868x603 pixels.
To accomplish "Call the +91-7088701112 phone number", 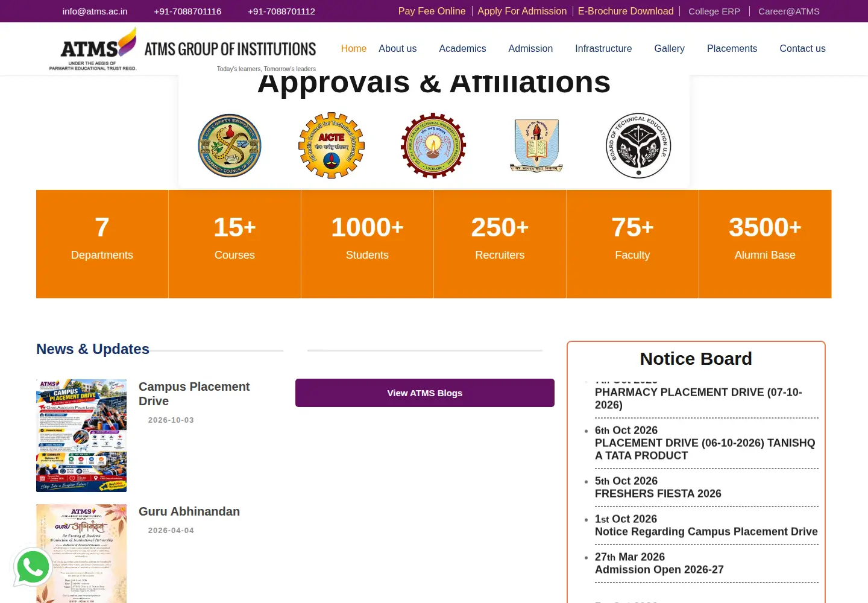I will (281, 11).
